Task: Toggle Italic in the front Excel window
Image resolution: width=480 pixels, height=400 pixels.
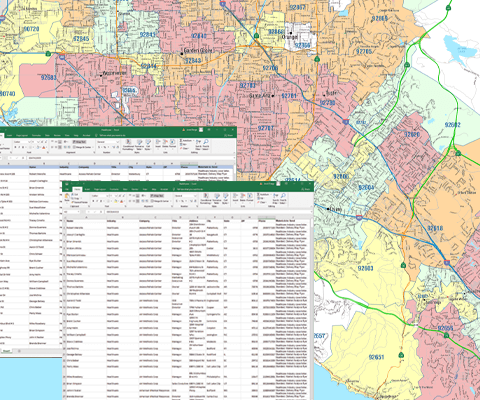Action: pyautogui.click(x=97, y=201)
